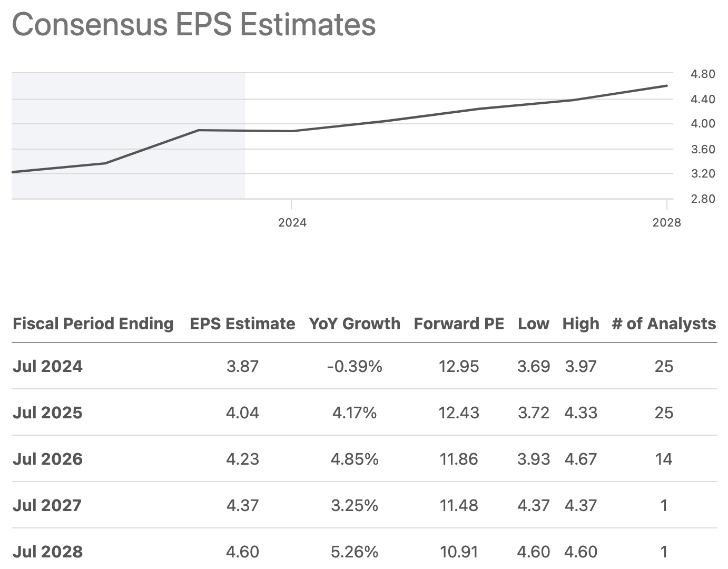The height and width of the screenshot is (569, 728).
Task: Select the Jul 2024 row label
Action: point(47,366)
